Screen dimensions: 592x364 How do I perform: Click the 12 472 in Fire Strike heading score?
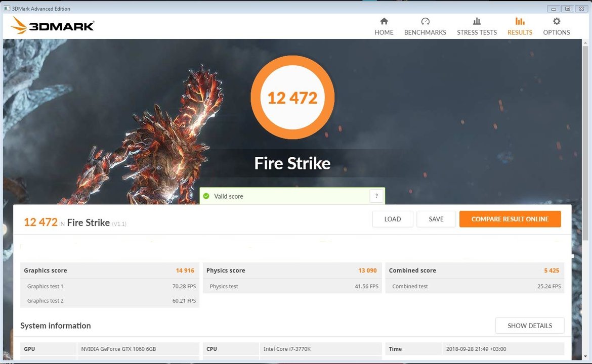click(x=41, y=222)
